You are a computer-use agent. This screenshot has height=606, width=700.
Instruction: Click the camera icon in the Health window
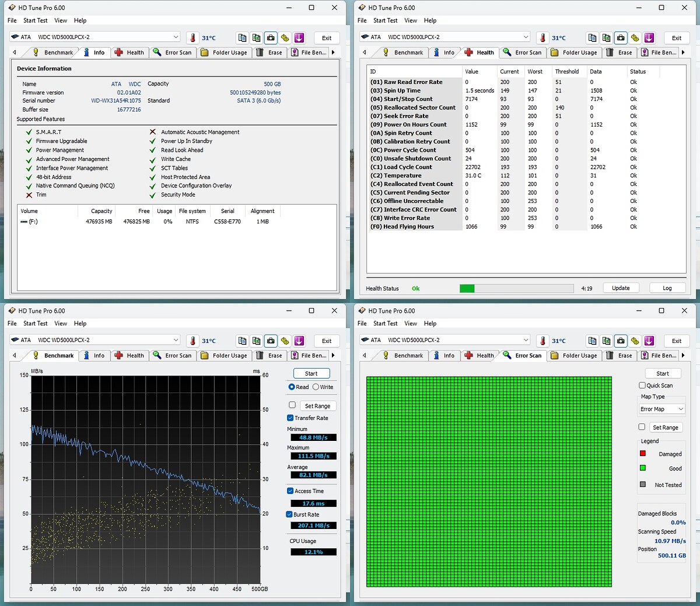[621, 37]
